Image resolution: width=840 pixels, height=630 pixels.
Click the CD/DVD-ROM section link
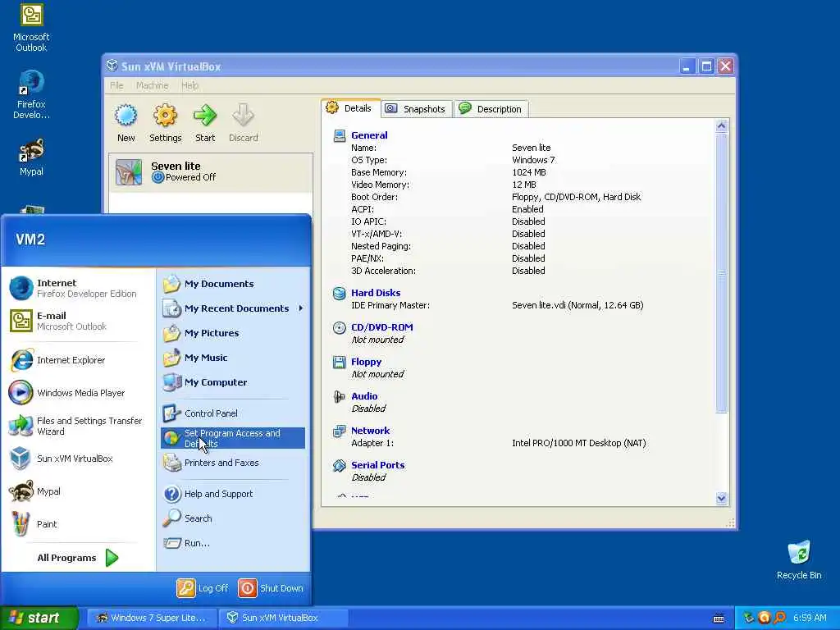tap(382, 326)
